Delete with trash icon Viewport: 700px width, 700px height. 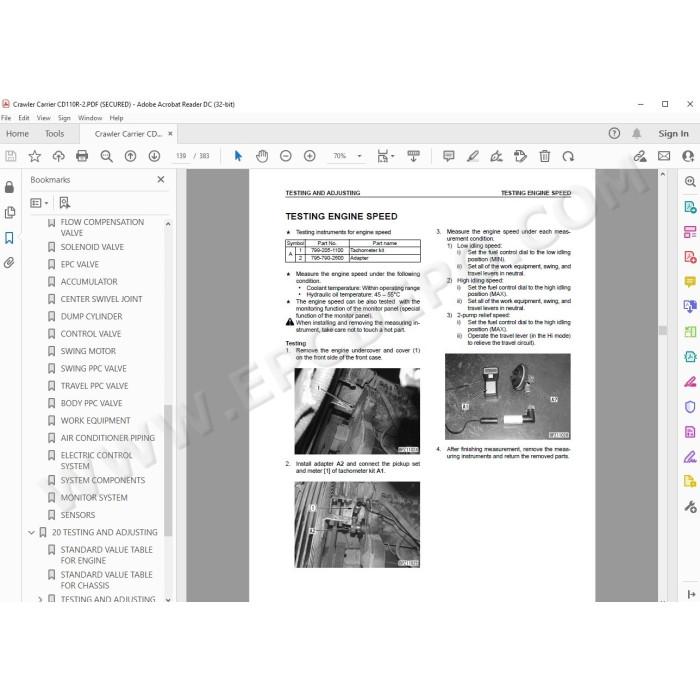[x=545, y=156]
